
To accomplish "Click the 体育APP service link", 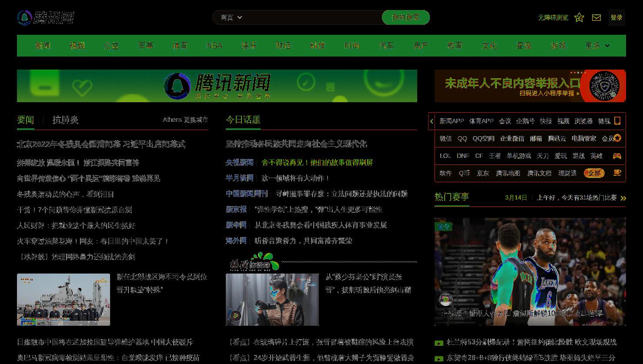I will (481, 121).
